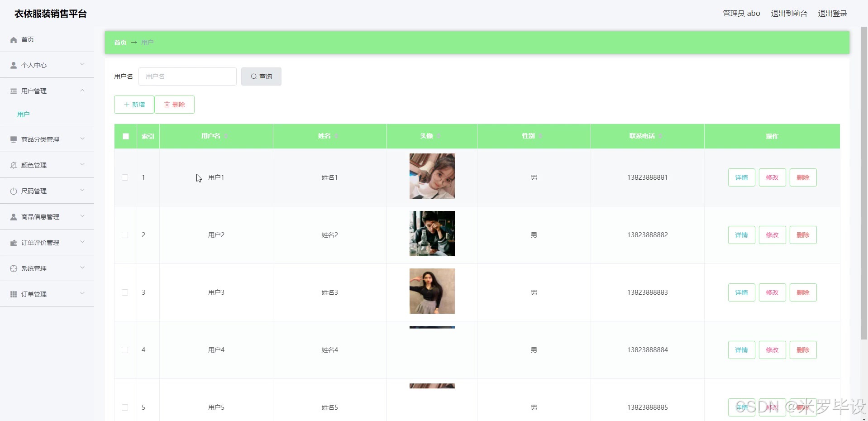The height and width of the screenshot is (421, 868).
Task: Click 退出登录 in header
Action: coord(833,14)
